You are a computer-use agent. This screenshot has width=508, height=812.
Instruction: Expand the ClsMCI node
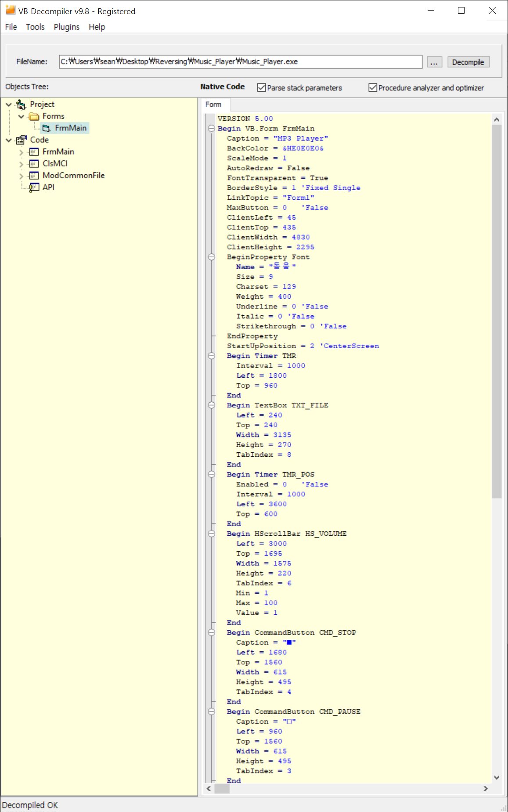click(21, 164)
